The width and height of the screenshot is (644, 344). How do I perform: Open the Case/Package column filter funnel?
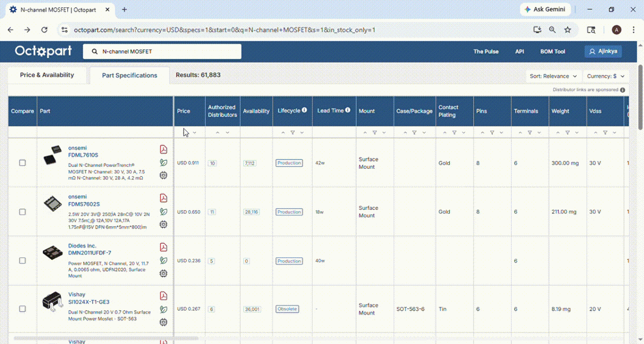415,133
